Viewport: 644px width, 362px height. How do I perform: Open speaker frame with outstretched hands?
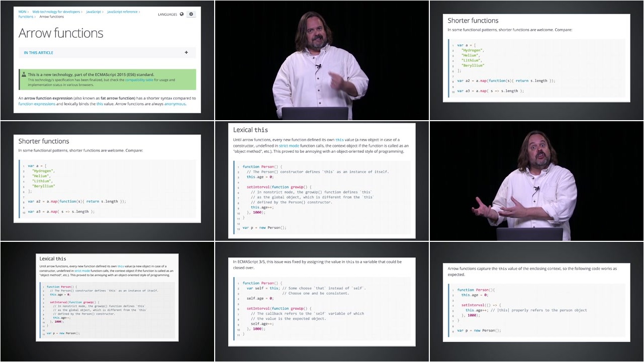pos(537,181)
